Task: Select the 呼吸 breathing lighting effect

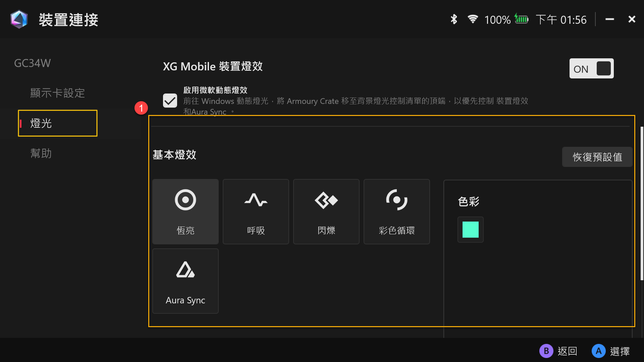Action: (x=256, y=212)
